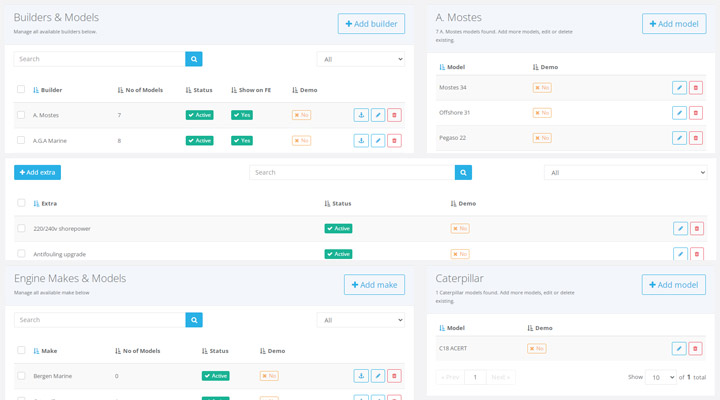Delete the Offshore 31 model
This screenshot has width=720, height=400.
coord(696,113)
